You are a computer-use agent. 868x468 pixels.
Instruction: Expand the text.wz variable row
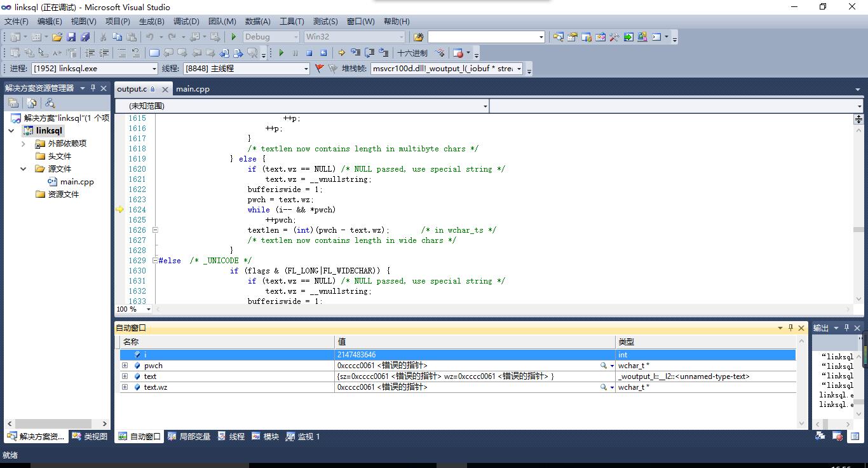125,387
